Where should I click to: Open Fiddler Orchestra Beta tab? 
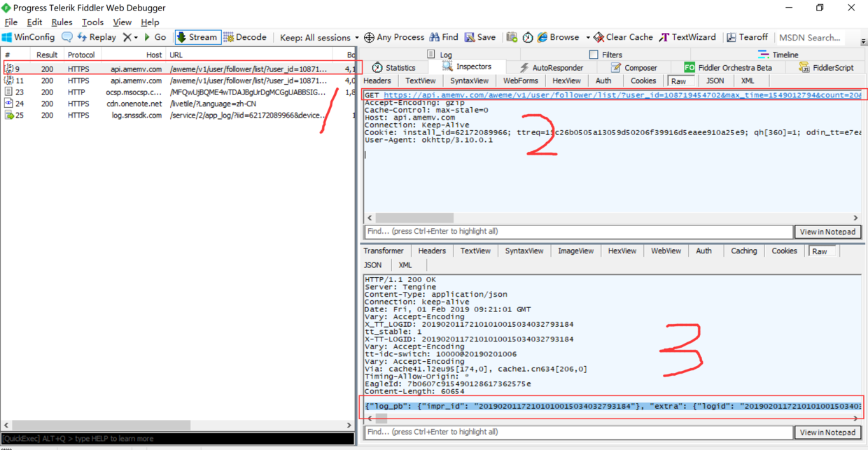[x=728, y=67]
